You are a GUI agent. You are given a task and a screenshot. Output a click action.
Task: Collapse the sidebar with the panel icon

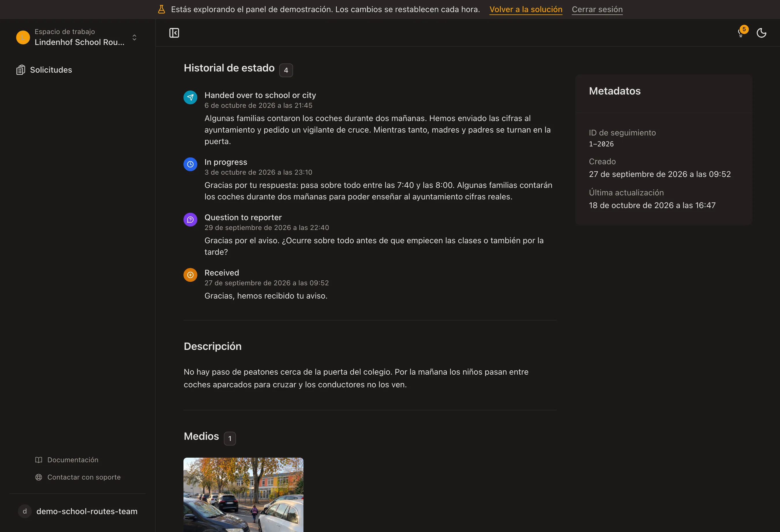click(174, 33)
